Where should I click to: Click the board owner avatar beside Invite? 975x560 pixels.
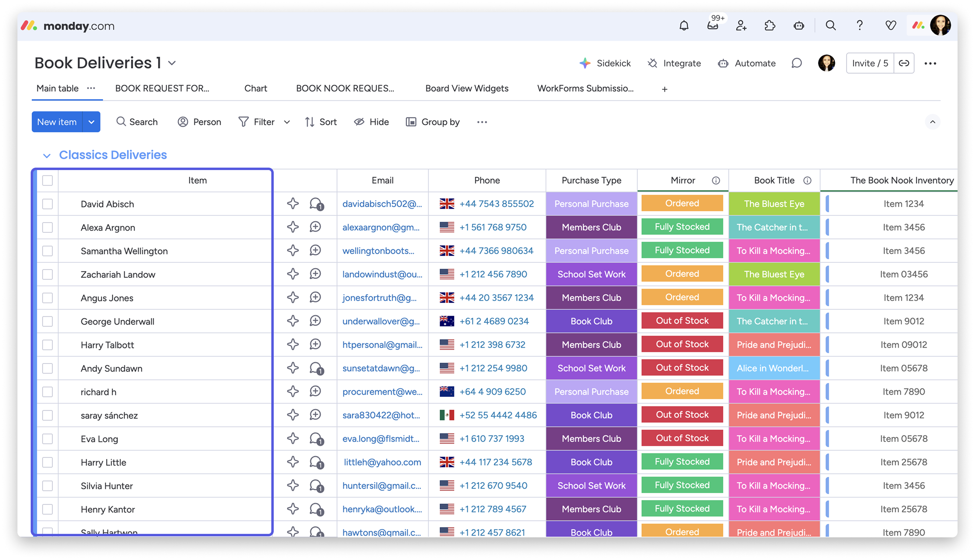(x=826, y=63)
